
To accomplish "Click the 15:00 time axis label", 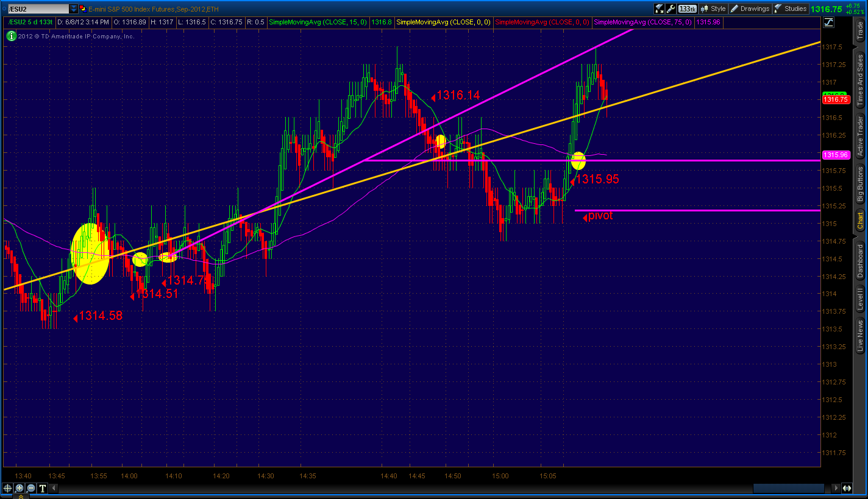I will click(500, 475).
